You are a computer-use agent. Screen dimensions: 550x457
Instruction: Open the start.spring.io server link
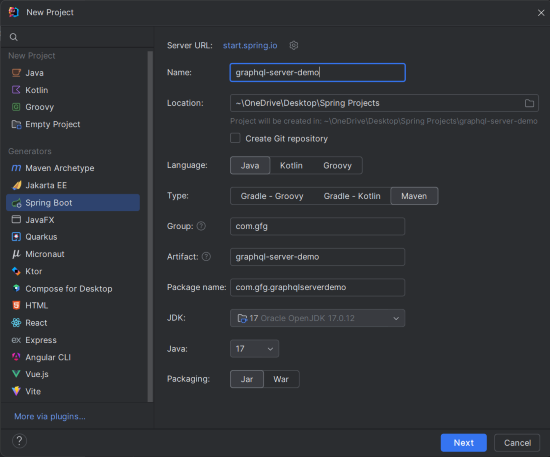pos(250,46)
